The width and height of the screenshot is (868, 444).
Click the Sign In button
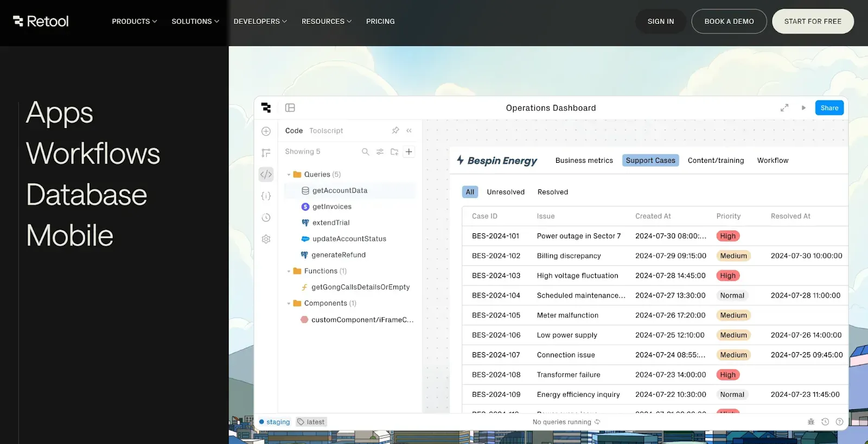(x=661, y=22)
